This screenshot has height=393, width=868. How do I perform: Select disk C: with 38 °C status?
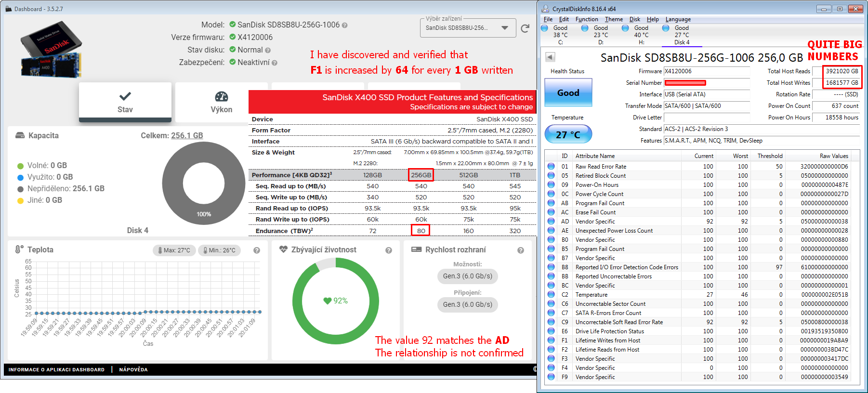560,35
